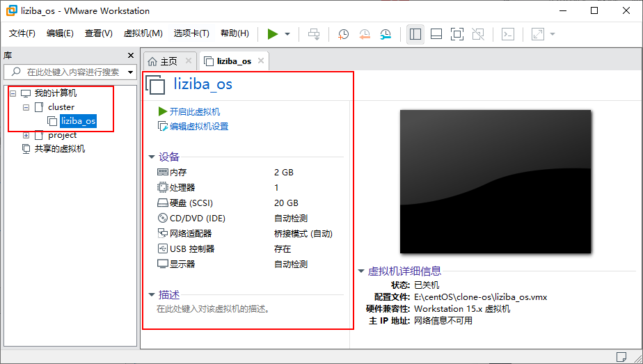Image resolution: width=643 pixels, height=364 pixels.
Task: Open the stretch display dropdown arrow
Action: 553,34
